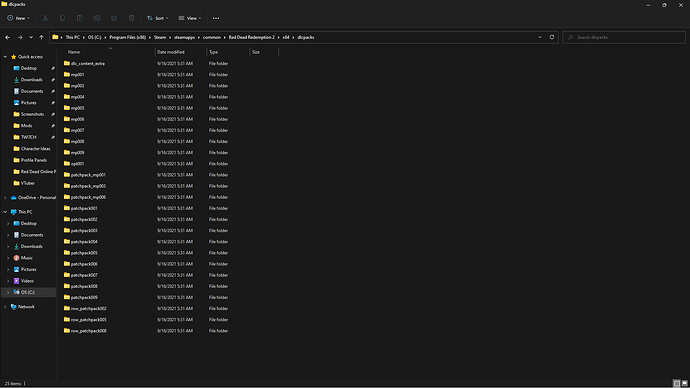Click the folder icon of dlc_content_extra
The width and height of the screenshot is (690, 388).
[x=67, y=63]
